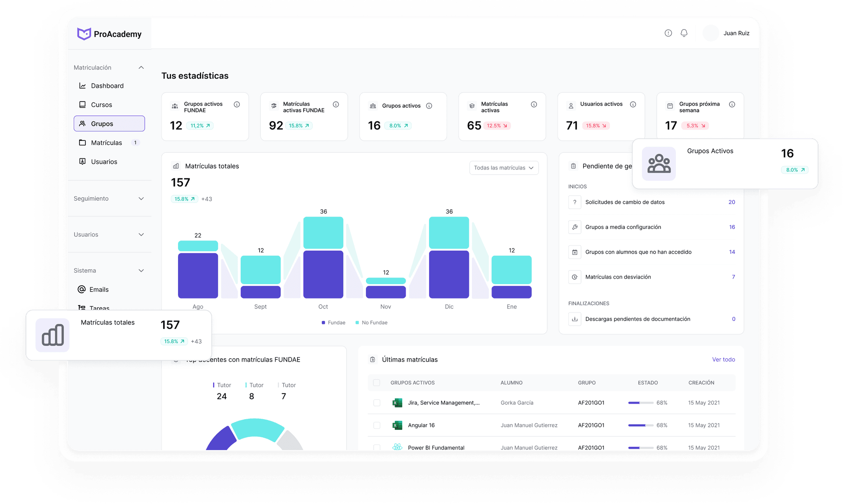This screenshot has height=504, width=844.
Task: Click the Ver todo link
Action: pyautogui.click(x=723, y=359)
